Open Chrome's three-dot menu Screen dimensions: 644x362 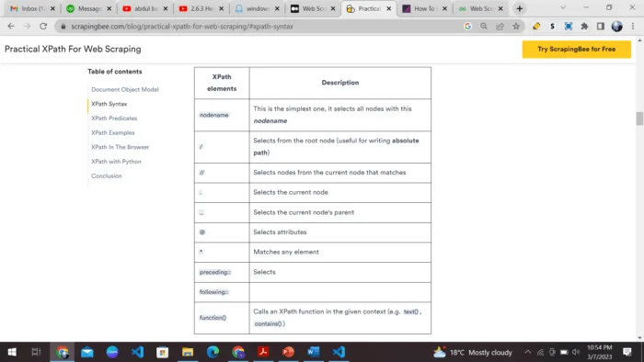tap(633, 27)
